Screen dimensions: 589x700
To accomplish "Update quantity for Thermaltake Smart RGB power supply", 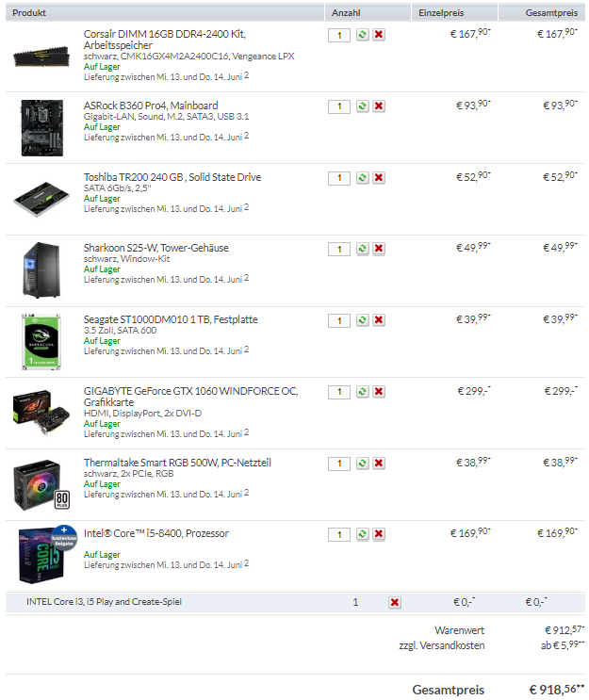I will pyautogui.click(x=362, y=464).
